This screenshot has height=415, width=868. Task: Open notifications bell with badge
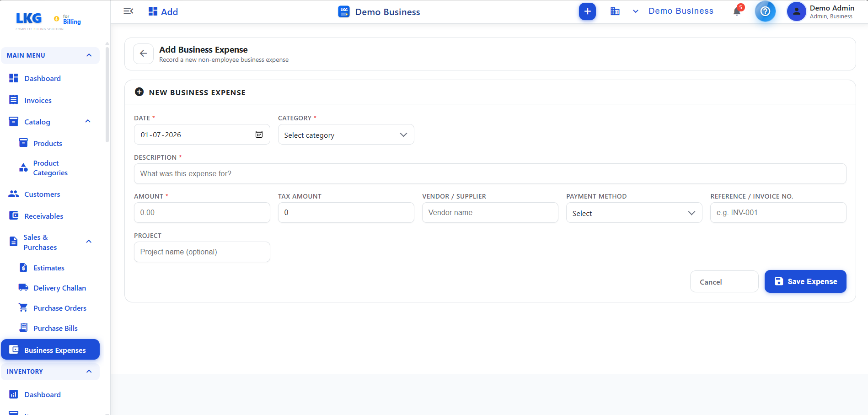[x=737, y=11]
